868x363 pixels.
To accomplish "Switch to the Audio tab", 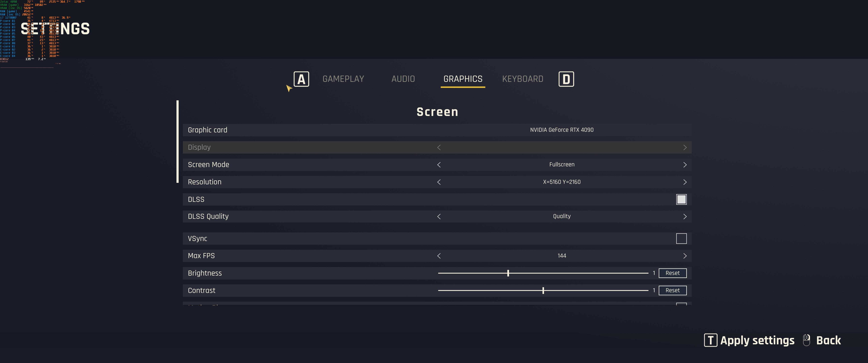I will point(403,79).
